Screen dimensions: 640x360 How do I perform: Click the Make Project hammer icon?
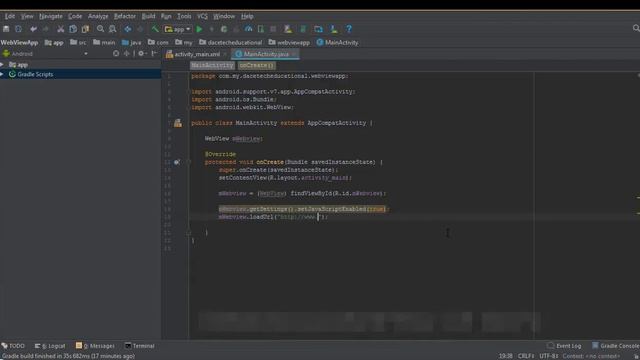click(x=155, y=29)
